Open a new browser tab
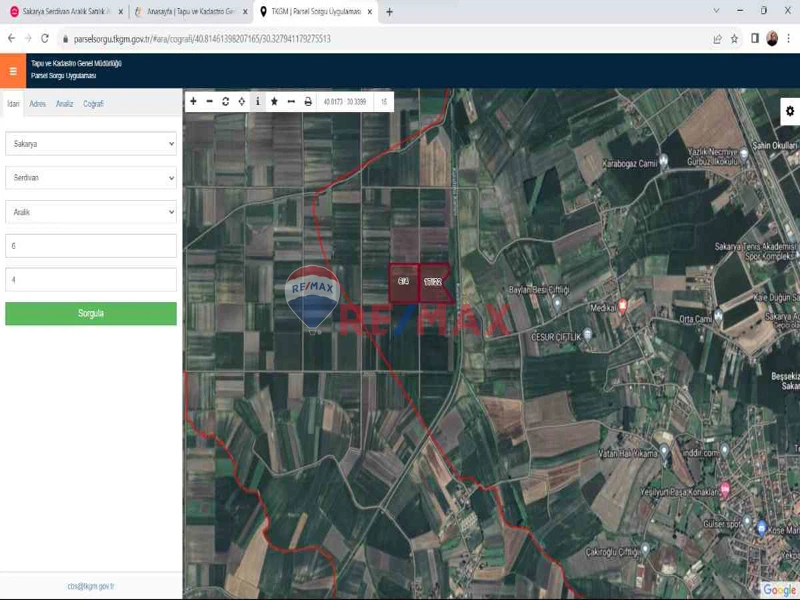 pos(389,12)
